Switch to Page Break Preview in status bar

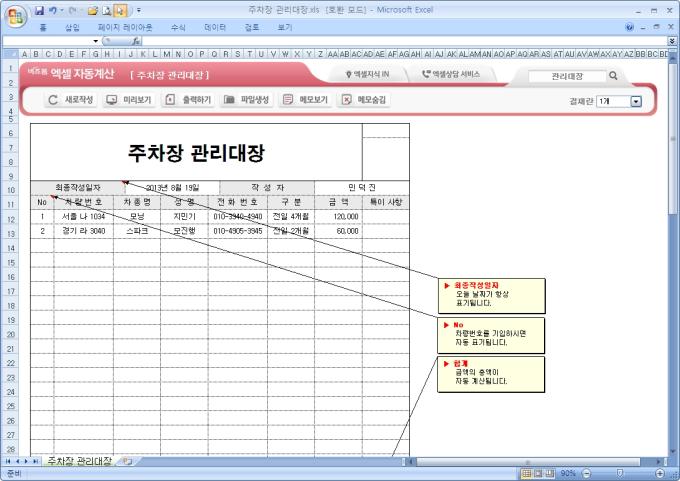tap(550, 473)
